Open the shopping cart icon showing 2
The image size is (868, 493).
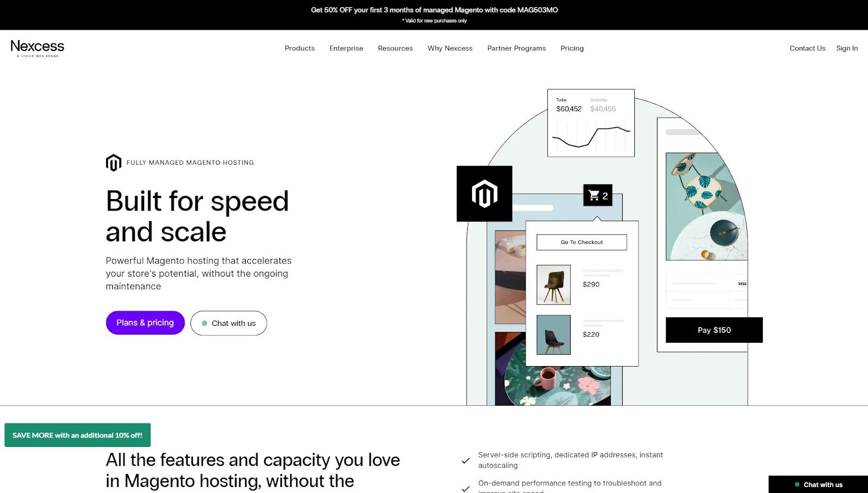pyautogui.click(x=598, y=195)
